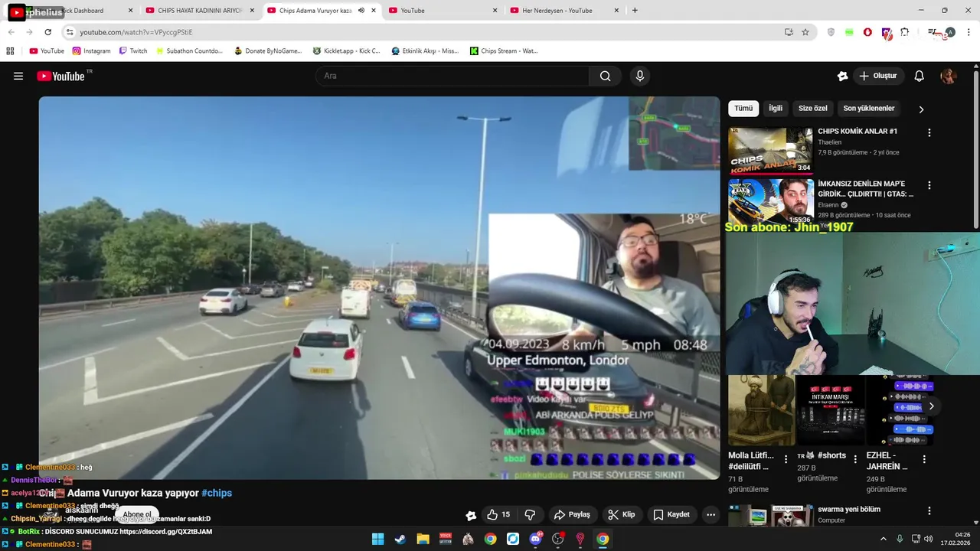This screenshot has height=551, width=980.
Task: Open the Windows Start menu
Action: pos(377,539)
